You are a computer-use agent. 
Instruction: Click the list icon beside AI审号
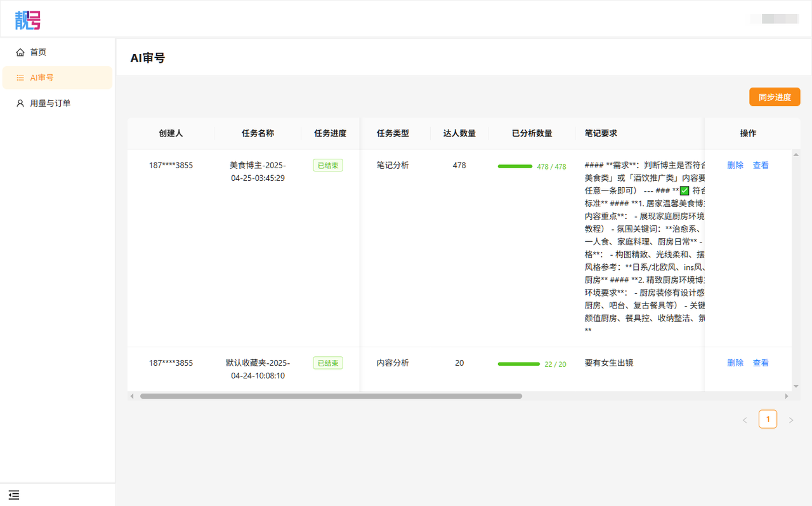click(20, 77)
